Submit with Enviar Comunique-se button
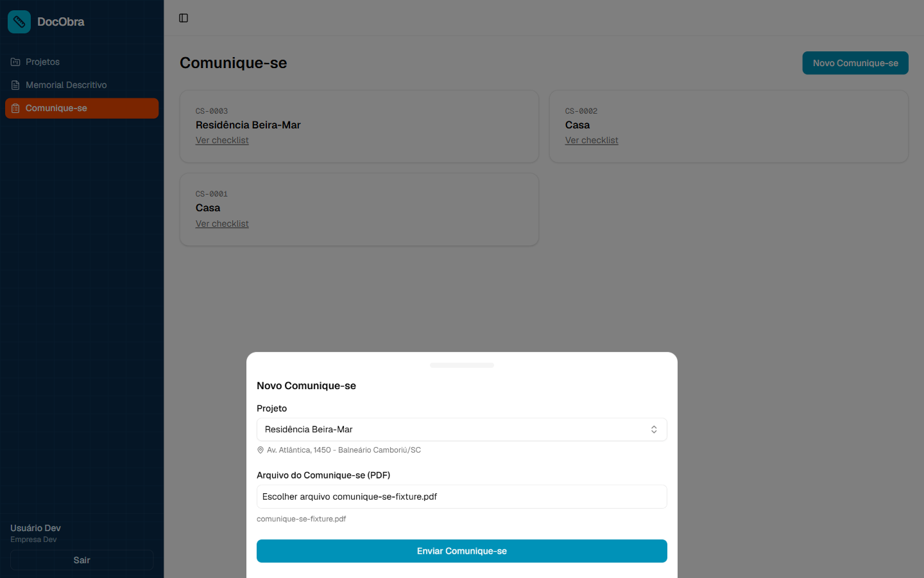The width and height of the screenshot is (924, 578). pos(462,551)
